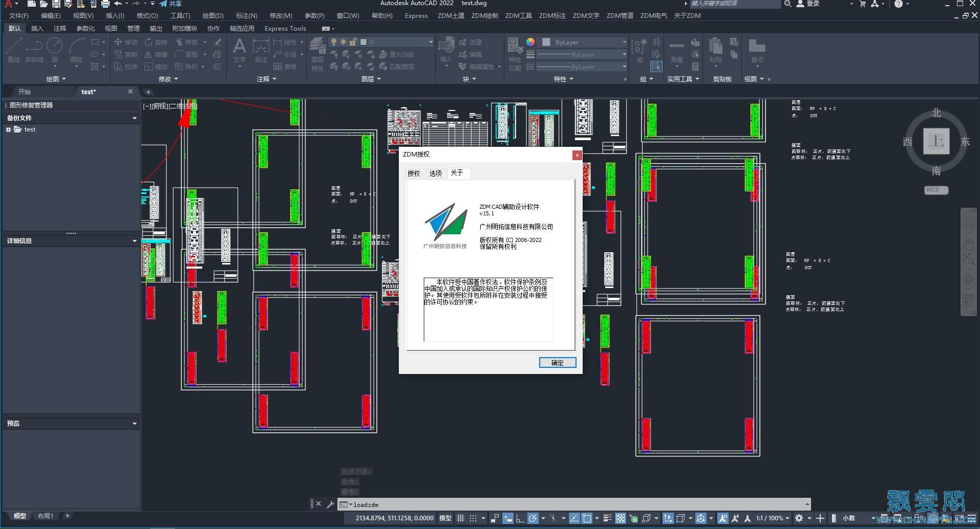Toggle snap mode in status bar
The height and width of the screenshot is (529, 980).
pos(473,518)
